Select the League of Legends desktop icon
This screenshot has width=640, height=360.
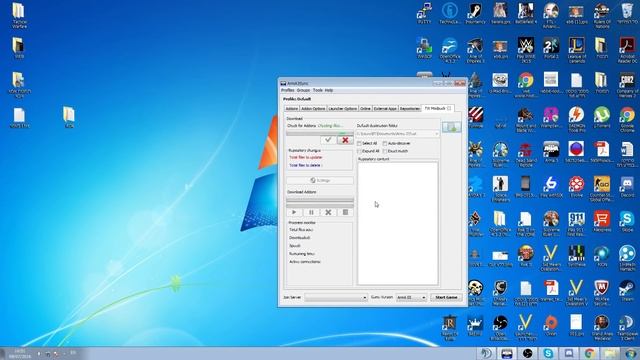(576, 50)
